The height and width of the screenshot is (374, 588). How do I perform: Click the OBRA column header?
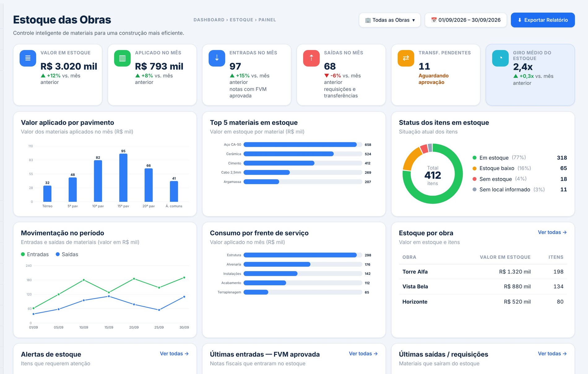[x=409, y=257]
